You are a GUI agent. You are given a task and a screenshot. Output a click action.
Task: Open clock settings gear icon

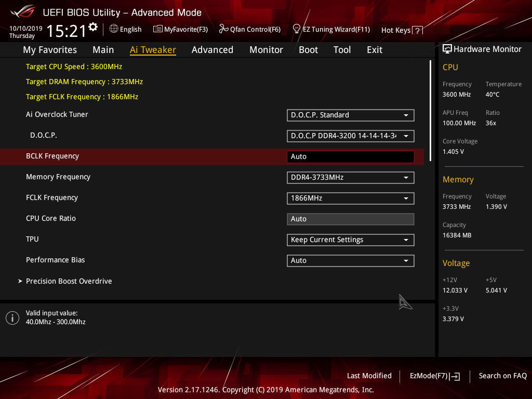click(93, 27)
